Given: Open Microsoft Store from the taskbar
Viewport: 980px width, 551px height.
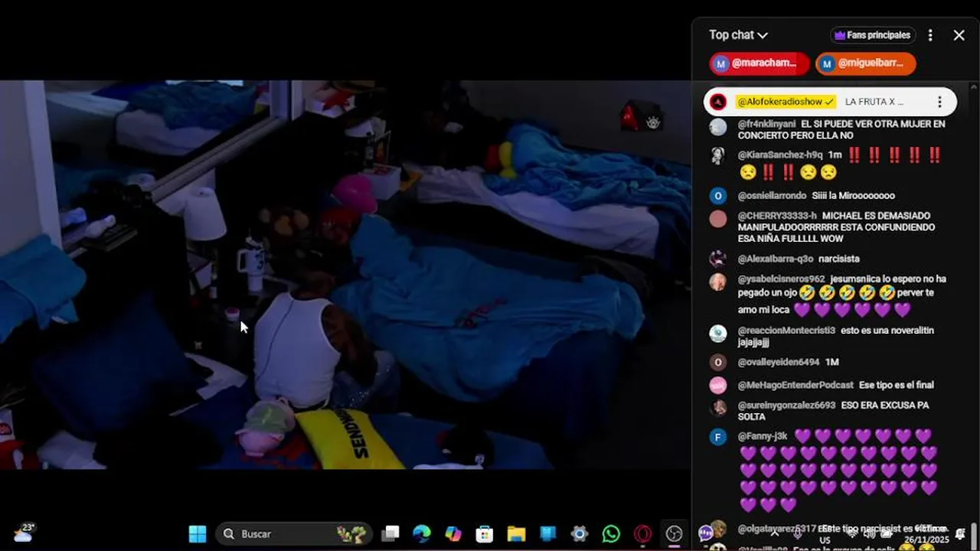Looking at the screenshot, I should click(485, 533).
